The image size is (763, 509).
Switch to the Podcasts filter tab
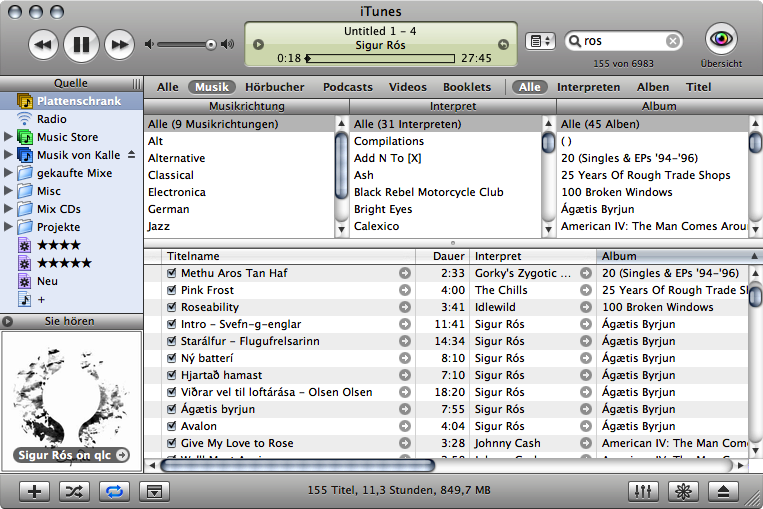347,87
